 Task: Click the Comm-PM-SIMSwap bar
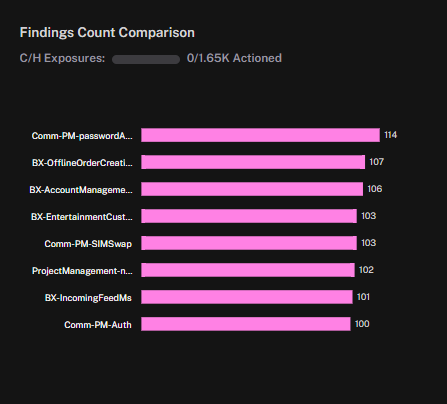[249, 243]
